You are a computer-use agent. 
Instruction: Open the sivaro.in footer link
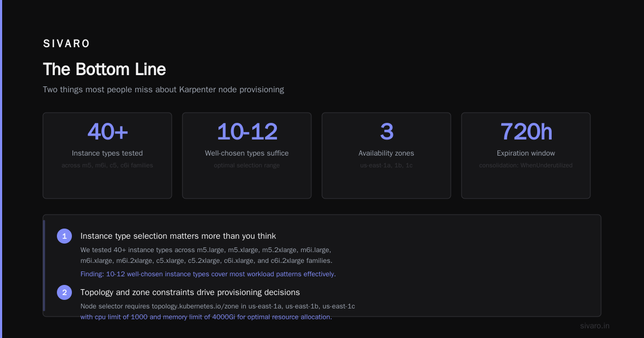(595, 326)
